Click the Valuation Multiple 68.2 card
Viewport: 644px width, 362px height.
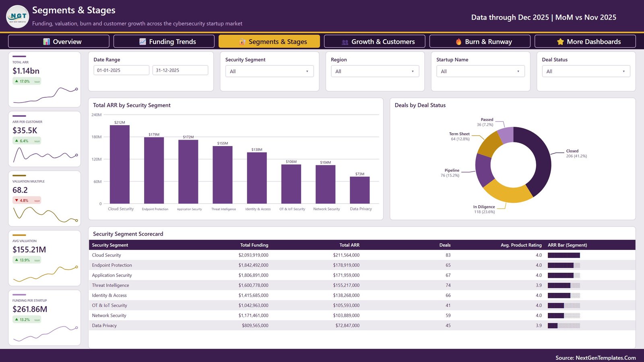[45, 199]
